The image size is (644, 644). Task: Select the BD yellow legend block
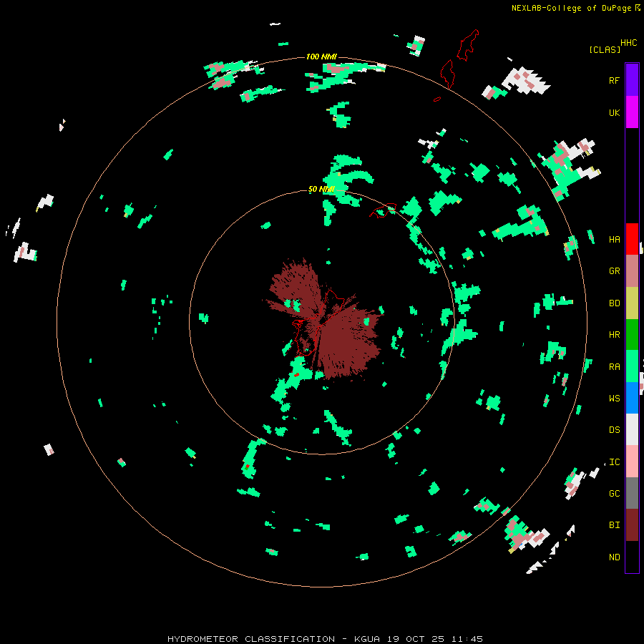coord(632,303)
